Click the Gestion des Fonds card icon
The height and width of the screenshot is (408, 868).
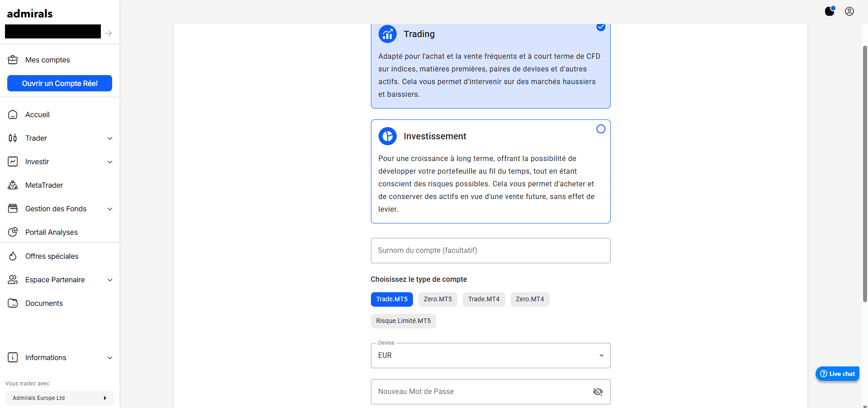13,209
